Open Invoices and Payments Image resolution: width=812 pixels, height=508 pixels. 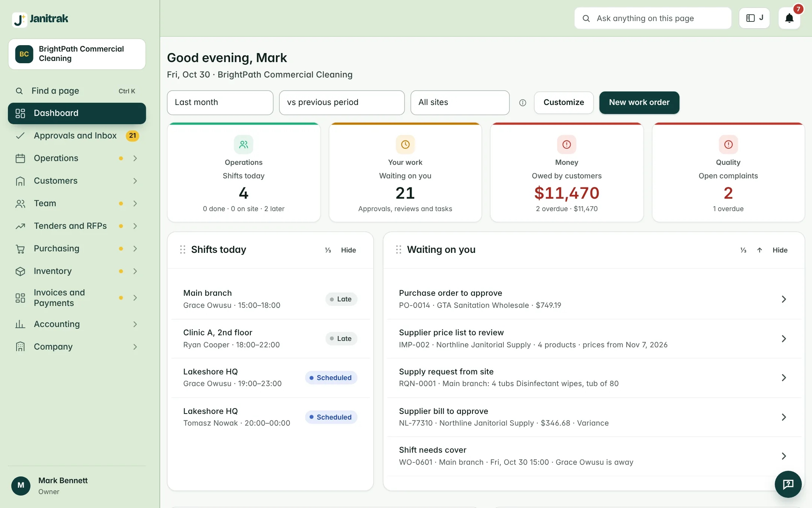coord(77,298)
